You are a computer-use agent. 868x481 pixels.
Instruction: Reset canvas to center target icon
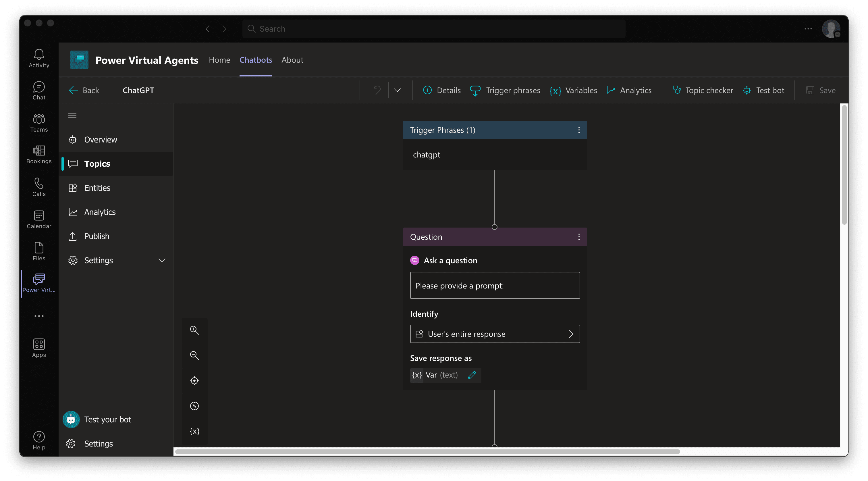194,381
